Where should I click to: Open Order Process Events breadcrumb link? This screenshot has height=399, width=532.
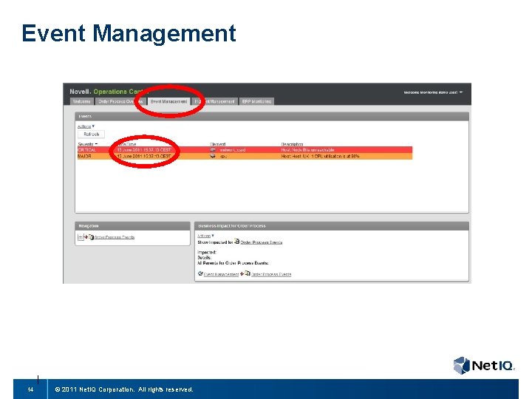tap(271, 274)
